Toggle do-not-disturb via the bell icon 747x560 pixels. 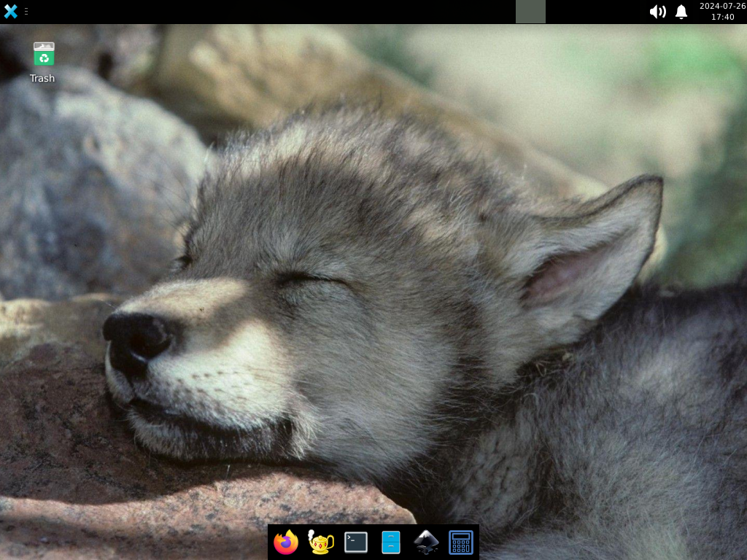point(681,12)
